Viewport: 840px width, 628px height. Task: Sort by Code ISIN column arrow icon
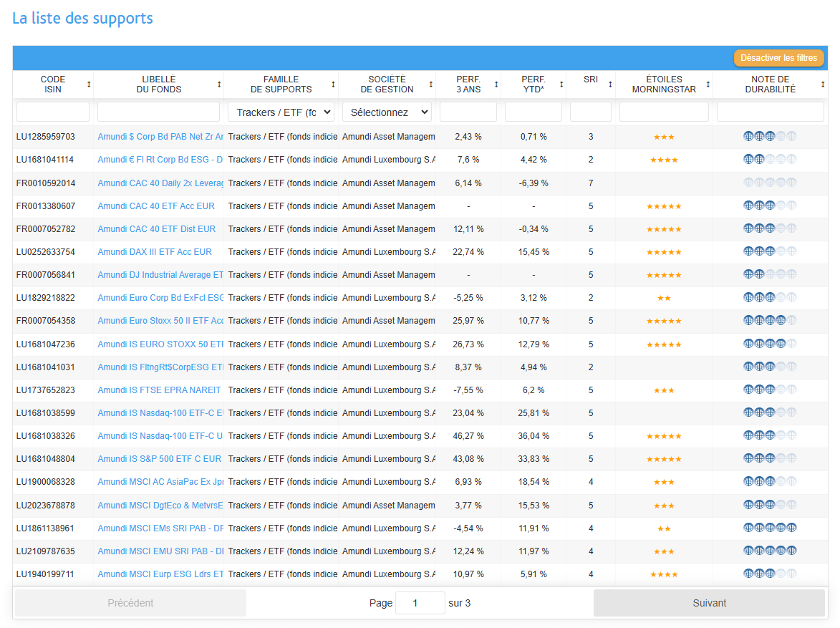click(89, 84)
